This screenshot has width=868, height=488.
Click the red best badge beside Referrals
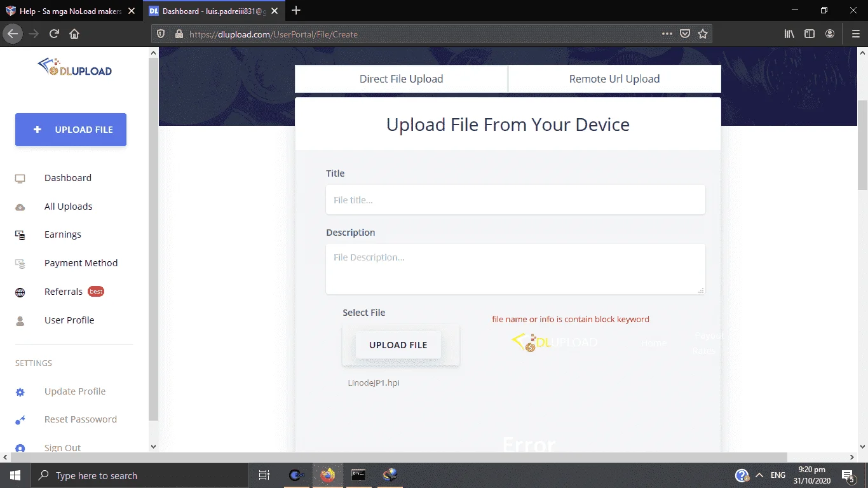tap(96, 292)
